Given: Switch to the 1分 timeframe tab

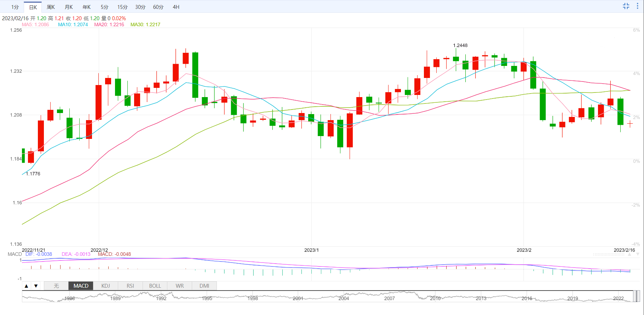Looking at the screenshot, I should point(15,7).
